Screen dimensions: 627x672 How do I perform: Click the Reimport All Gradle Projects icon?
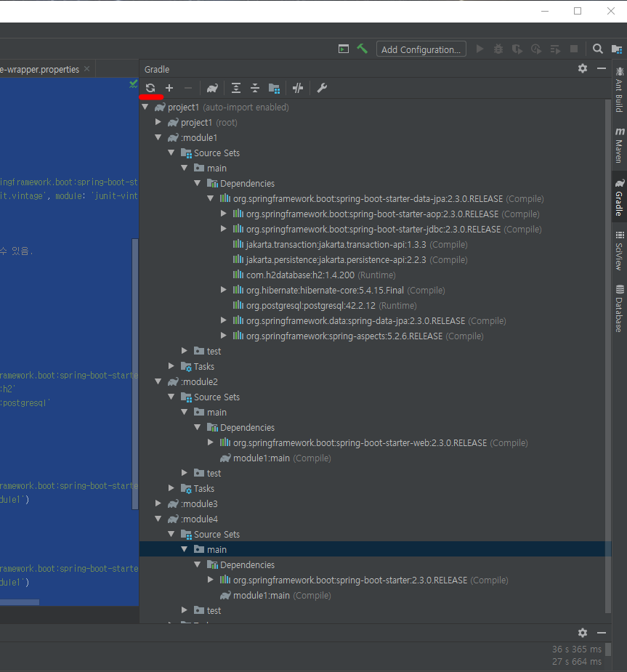[150, 89]
